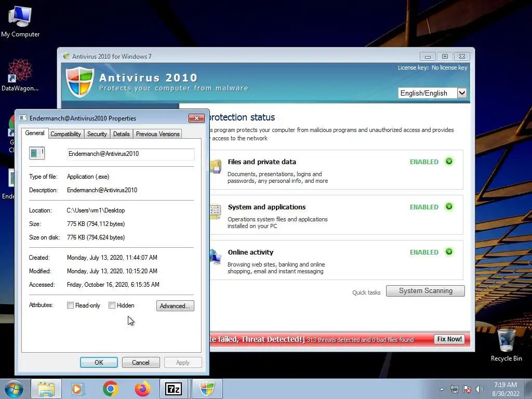Screen dimensions: 532x399
Task: Click the License key: No license key text
Action: [x=433, y=68]
